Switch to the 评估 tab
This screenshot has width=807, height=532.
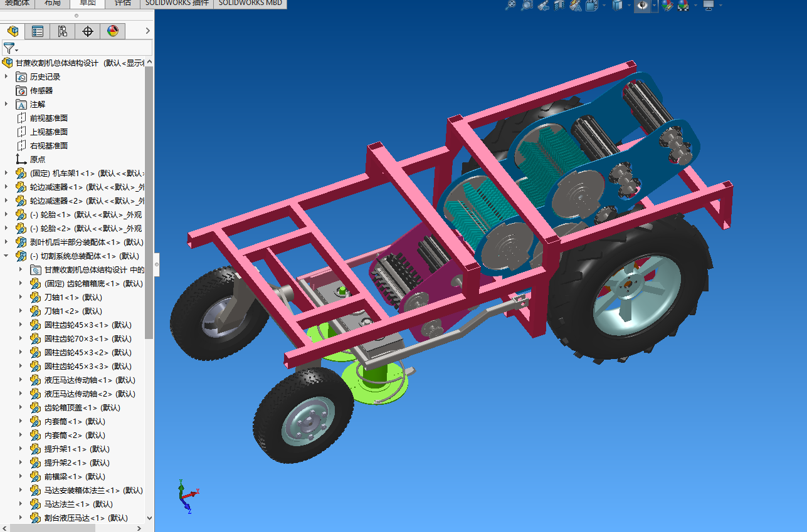[123, 3]
